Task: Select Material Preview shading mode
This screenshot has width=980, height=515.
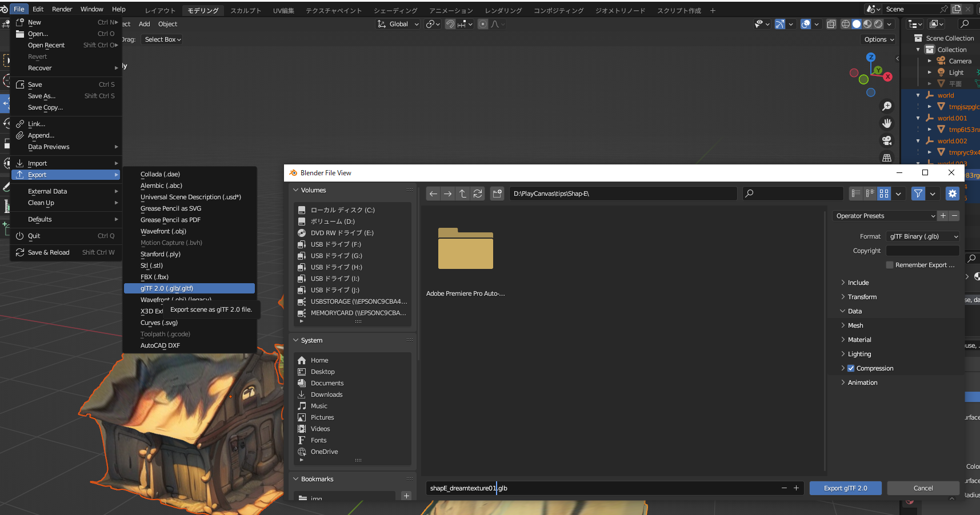Action: click(867, 24)
